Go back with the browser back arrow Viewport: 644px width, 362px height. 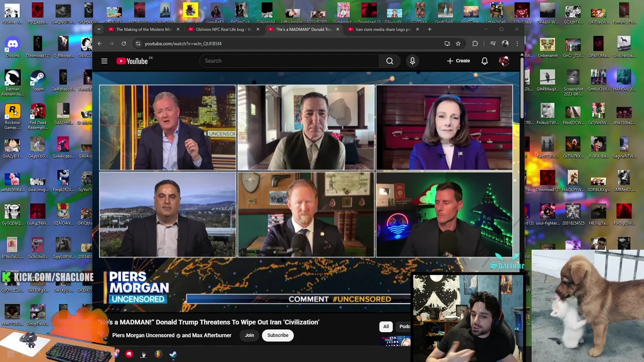pos(100,44)
